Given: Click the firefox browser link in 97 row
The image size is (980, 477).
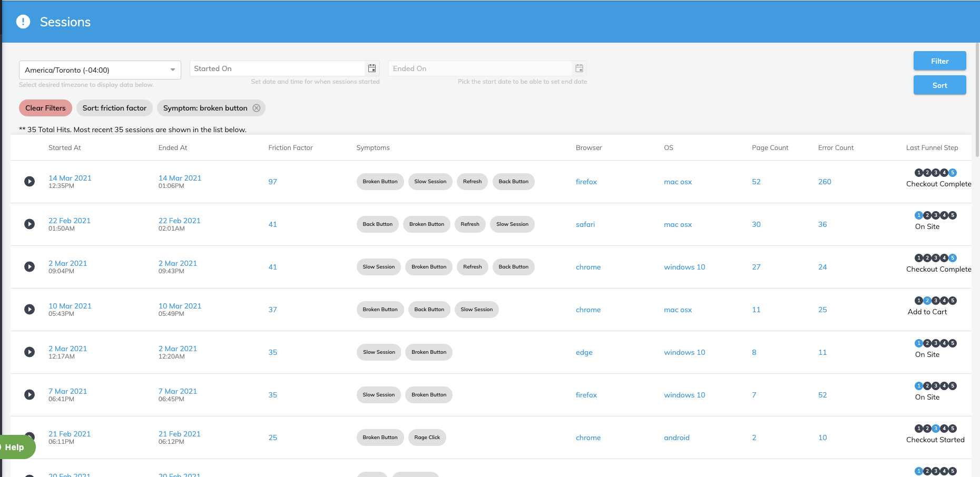Looking at the screenshot, I should point(586,182).
